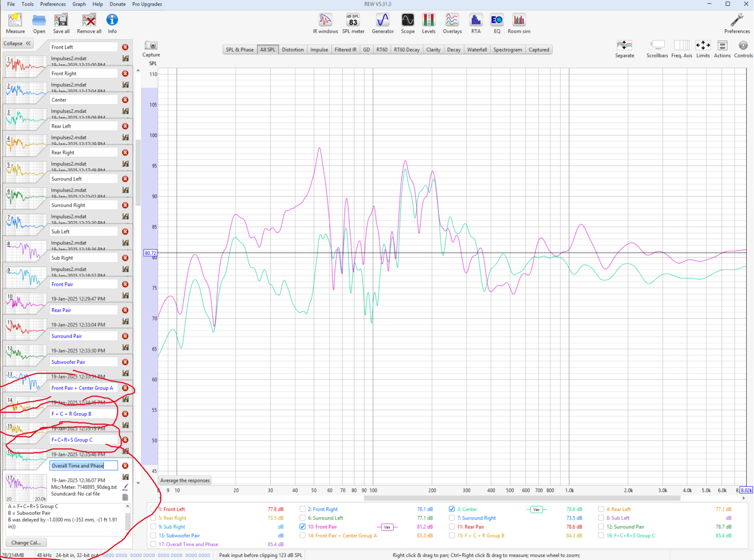Switch to the Waterfall tab
The width and height of the screenshot is (754, 560).
477,50
